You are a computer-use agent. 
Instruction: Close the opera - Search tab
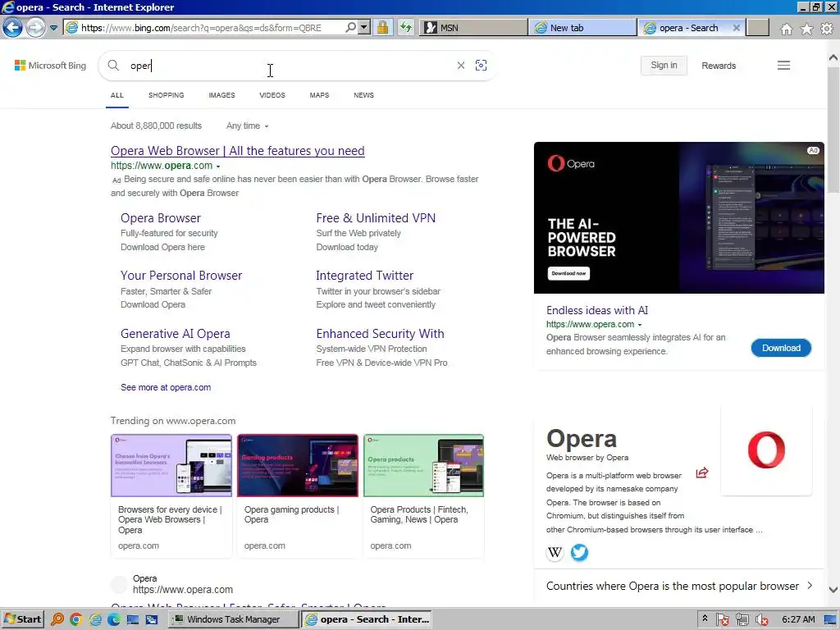(737, 28)
